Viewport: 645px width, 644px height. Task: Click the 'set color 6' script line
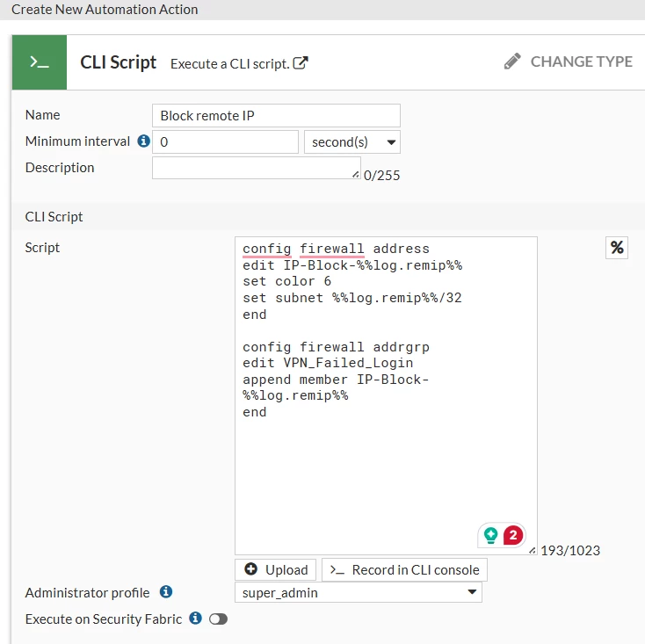tap(286, 281)
